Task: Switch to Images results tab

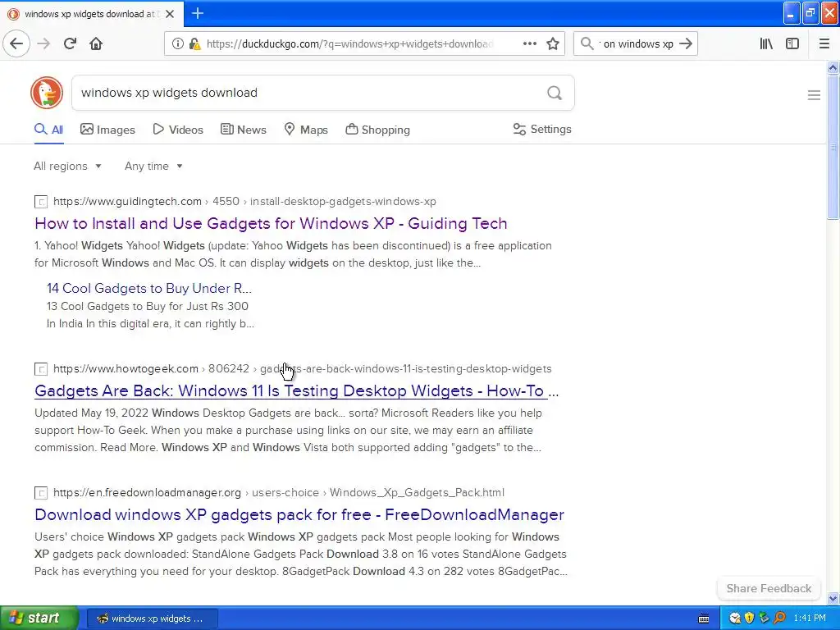Action: 107,130
